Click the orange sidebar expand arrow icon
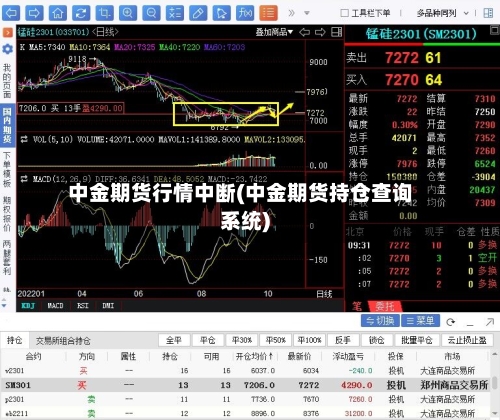Image resolution: width=500 pixels, height=420 pixels. [7, 33]
